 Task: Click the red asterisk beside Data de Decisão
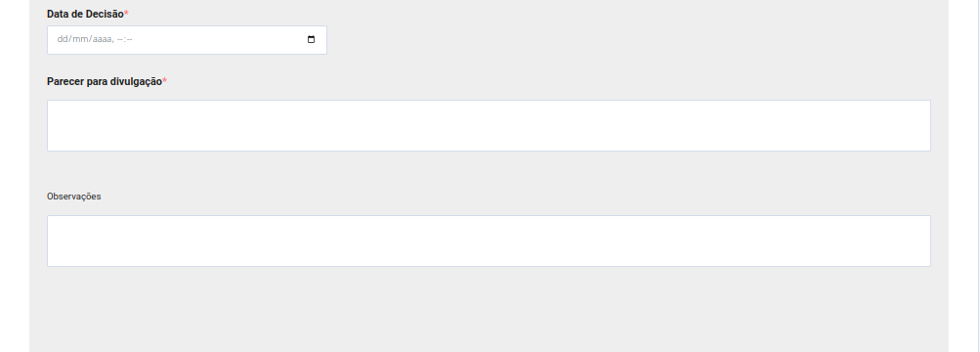[x=126, y=13]
